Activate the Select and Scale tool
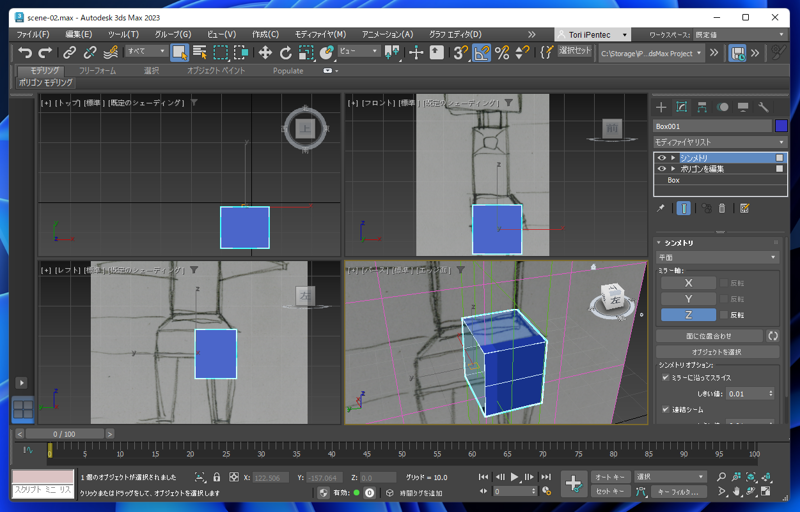800x512 pixels. tap(306, 52)
